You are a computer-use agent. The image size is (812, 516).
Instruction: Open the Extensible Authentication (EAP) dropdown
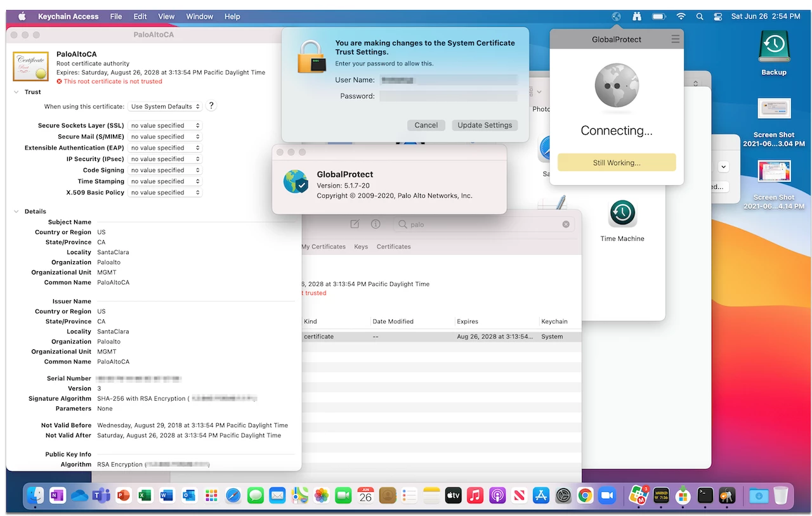[165, 148]
